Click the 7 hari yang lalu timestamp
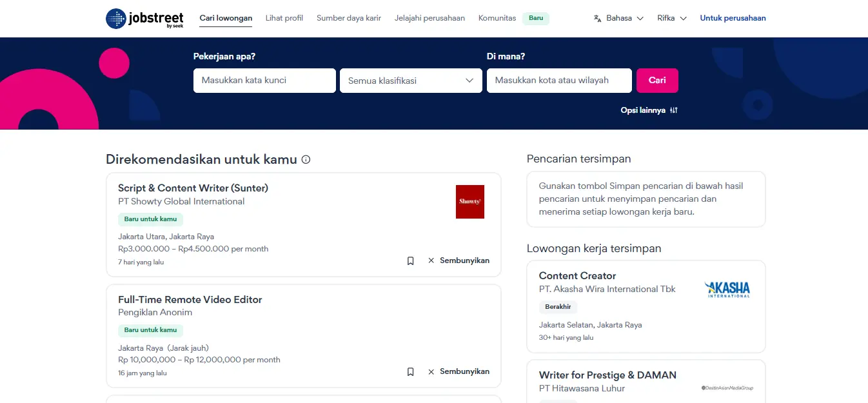868x403 pixels. coord(141,262)
